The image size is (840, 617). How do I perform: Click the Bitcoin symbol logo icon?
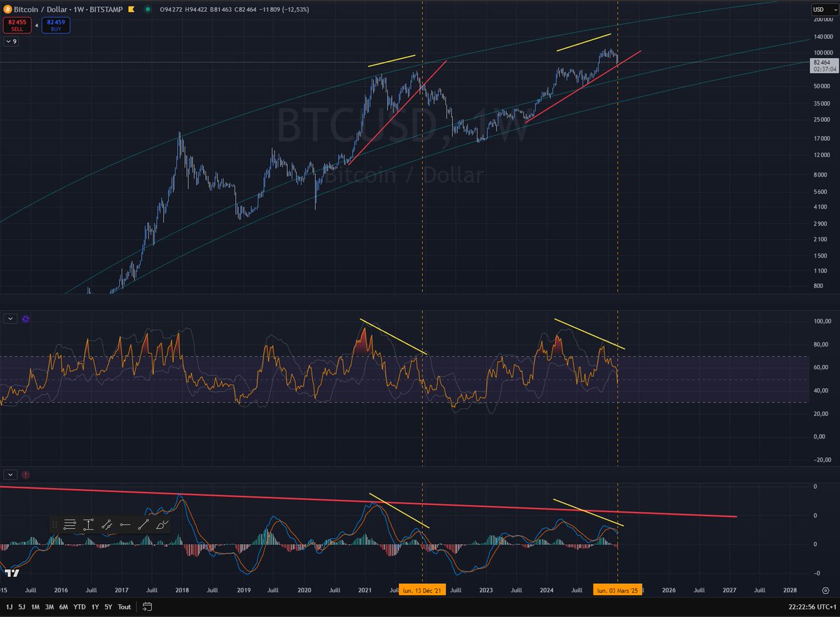(8, 9)
